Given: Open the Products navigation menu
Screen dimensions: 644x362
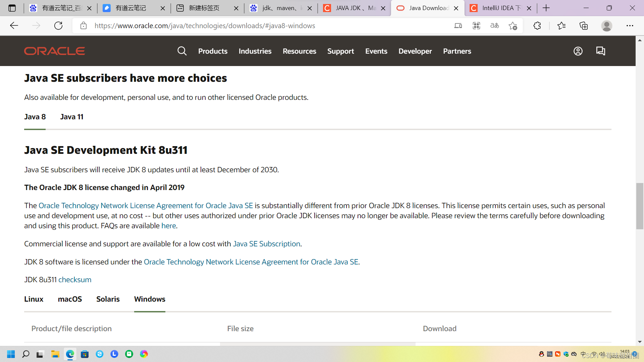Looking at the screenshot, I should [213, 51].
